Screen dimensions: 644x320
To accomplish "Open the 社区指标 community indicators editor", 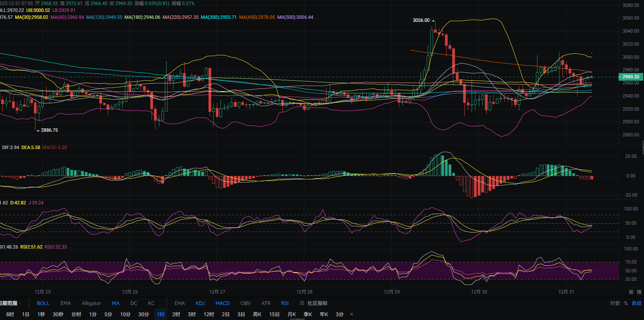I will (314, 303).
